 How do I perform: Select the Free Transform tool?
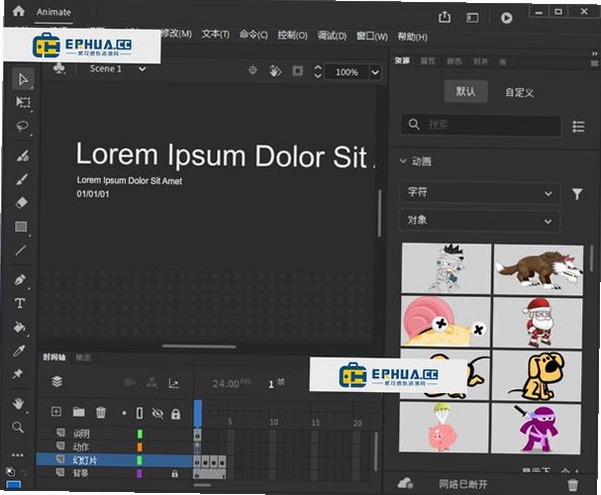click(23, 102)
